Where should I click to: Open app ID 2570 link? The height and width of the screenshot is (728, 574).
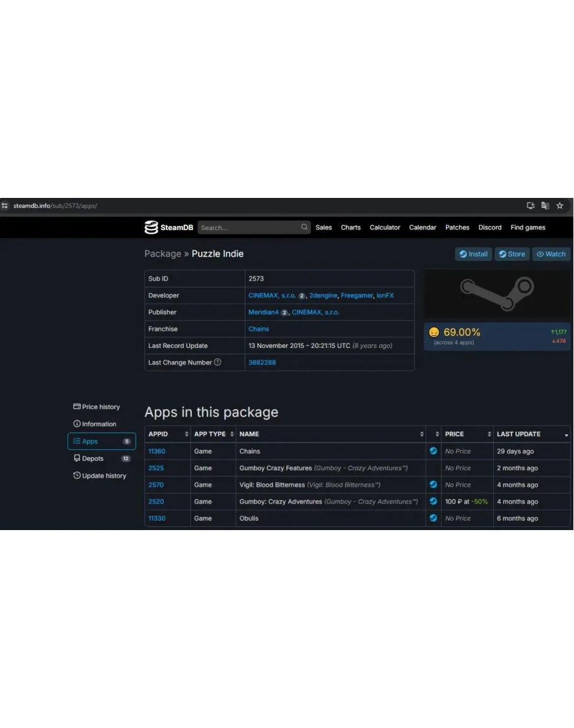pyautogui.click(x=156, y=485)
